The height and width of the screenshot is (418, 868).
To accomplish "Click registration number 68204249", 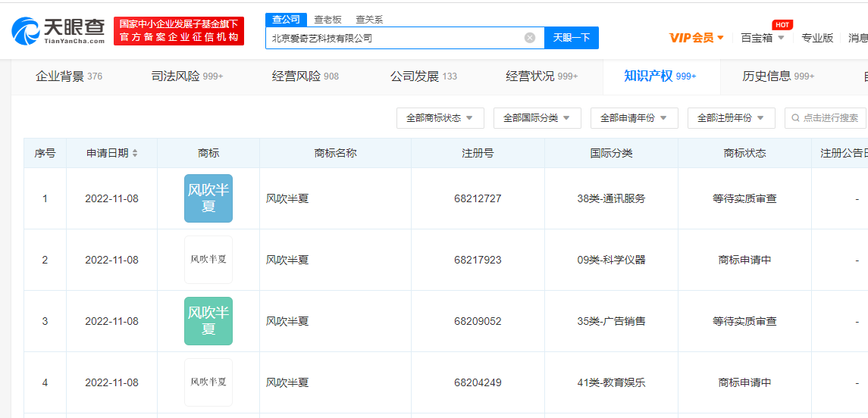I will (x=478, y=382).
